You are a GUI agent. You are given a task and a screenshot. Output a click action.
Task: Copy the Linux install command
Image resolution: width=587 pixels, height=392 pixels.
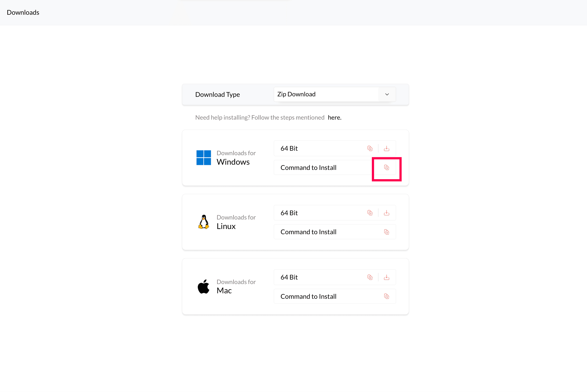click(x=386, y=232)
